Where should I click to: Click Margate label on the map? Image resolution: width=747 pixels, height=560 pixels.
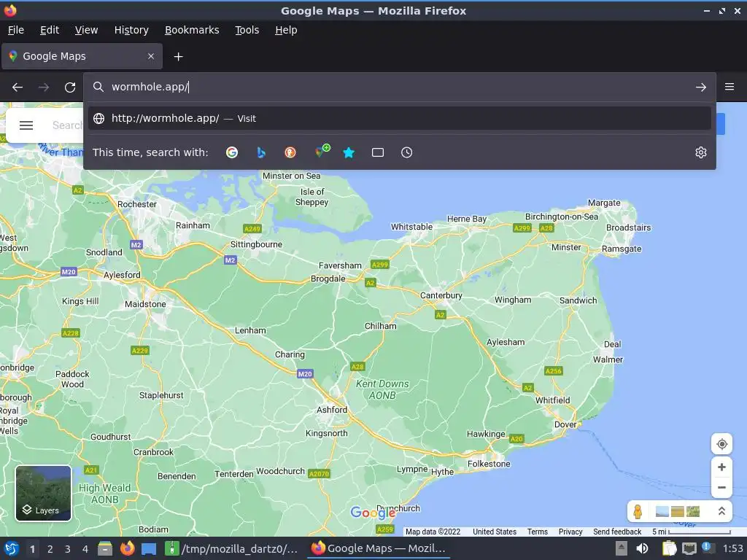pos(604,203)
